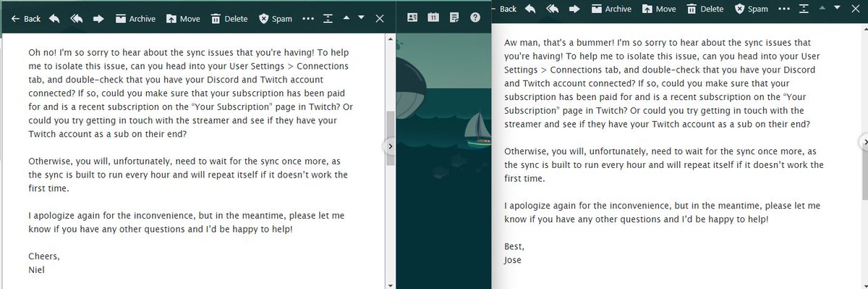Open the More options ellipsis in left window

(x=308, y=19)
